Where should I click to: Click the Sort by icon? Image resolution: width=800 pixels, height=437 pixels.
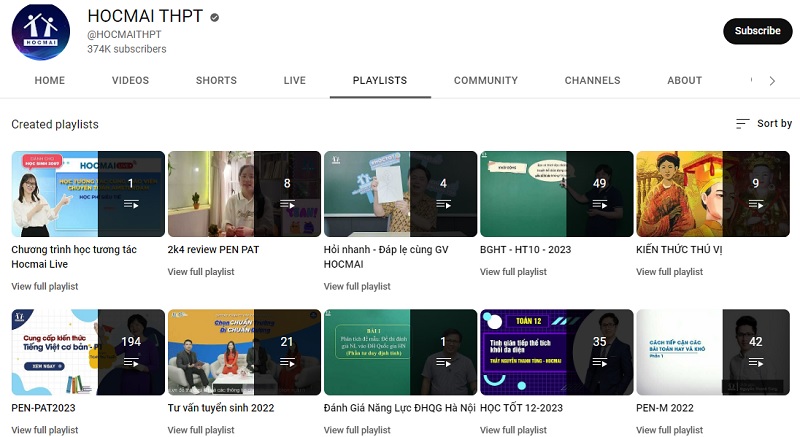[x=742, y=124]
